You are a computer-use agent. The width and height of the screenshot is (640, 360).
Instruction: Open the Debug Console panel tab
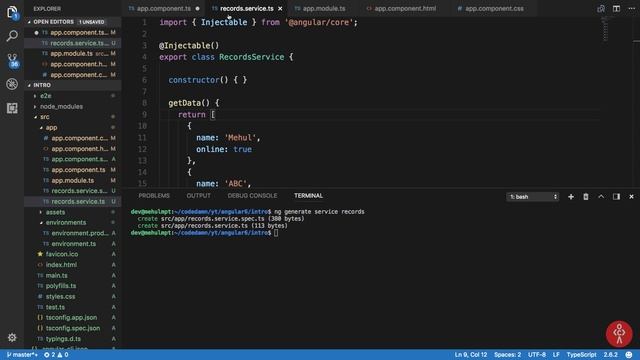point(252,196)
